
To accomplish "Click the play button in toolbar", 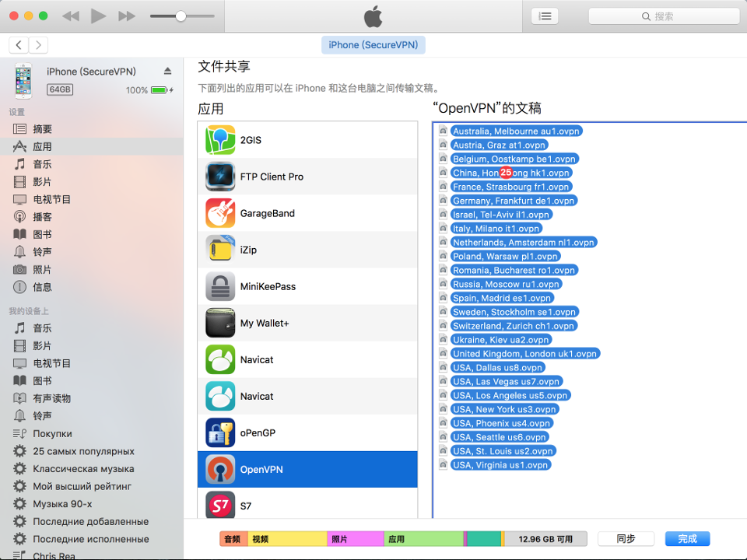I will pyautogui.click(x=98, y=16).
